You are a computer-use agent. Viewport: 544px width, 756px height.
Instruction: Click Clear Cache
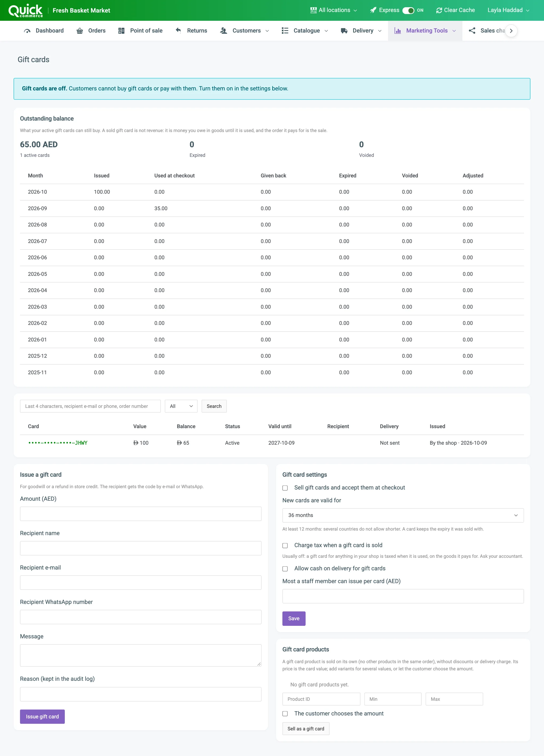[455, 10]
